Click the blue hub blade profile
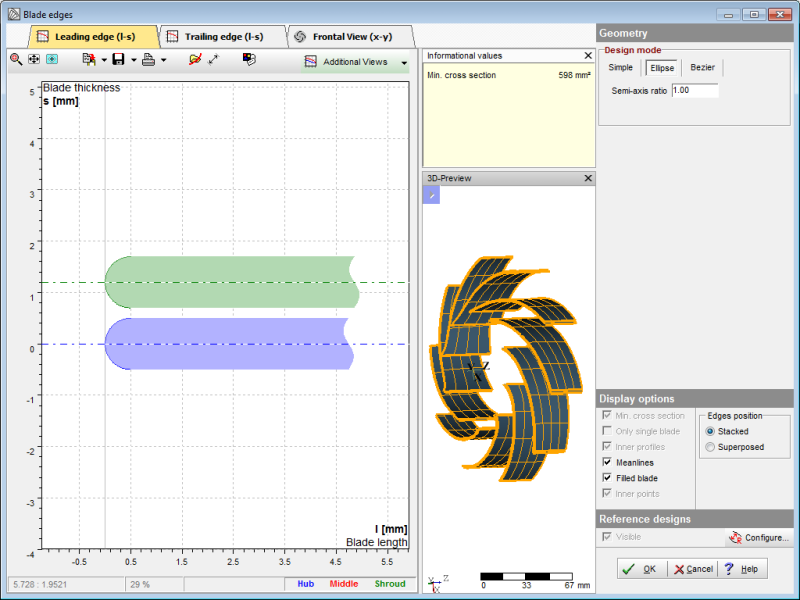The width and height of the screenshot is (800, 600). click(x=230, y=344)
